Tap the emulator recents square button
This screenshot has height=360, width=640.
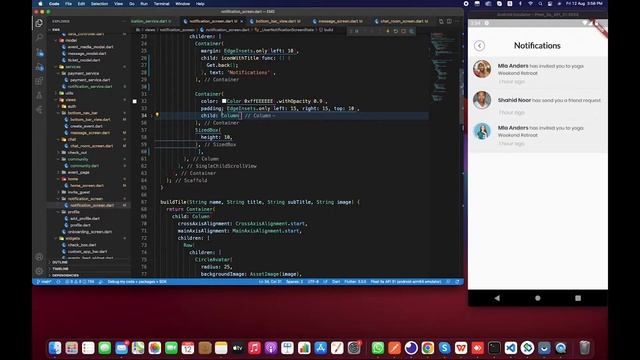(578, 298)
